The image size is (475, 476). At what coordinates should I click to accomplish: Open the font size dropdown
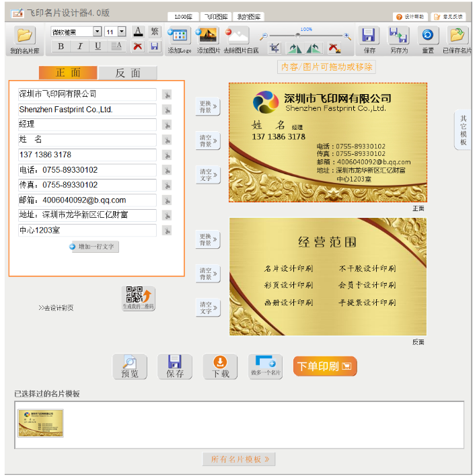pyautogui.click(x=122, y=32)
